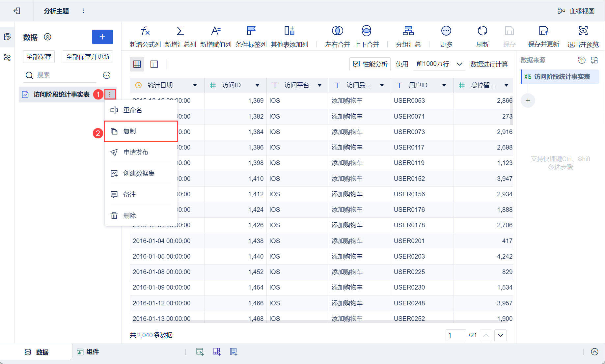Choose 申请发布 from the context menu
The width and height of the screenshot is (605, 364).
[x=141, y=152]
